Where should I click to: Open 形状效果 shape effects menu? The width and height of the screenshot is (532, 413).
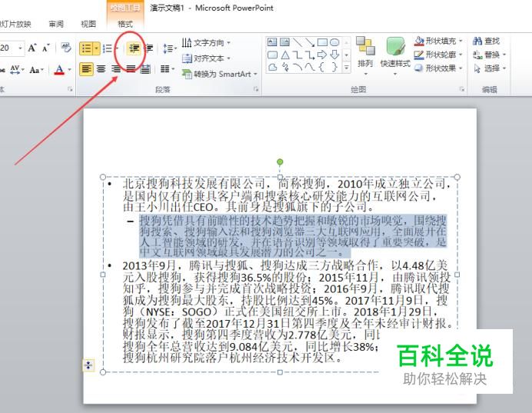click(x=438, y=68)
